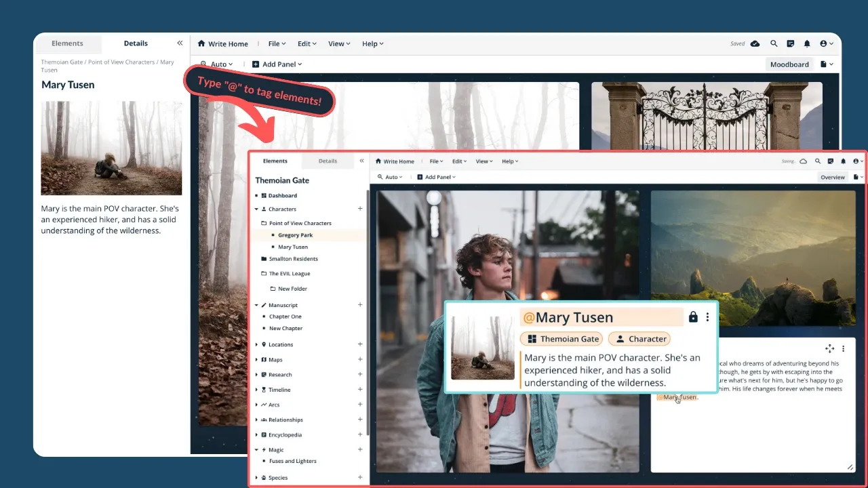Image resolution: width=868 pixels, height=488 pixels.
Task: Expand the Timeline section in sidebar
Action: [256, 390]
